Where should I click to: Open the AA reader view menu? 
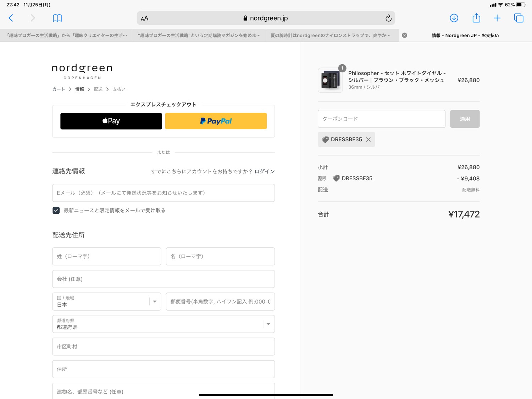tap(144, 18)
